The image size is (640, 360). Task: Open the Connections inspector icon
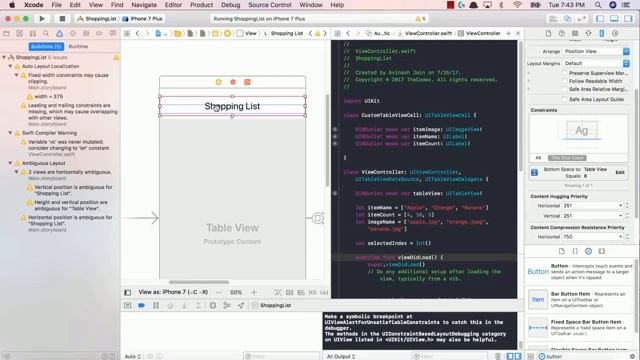coord(615,33)
